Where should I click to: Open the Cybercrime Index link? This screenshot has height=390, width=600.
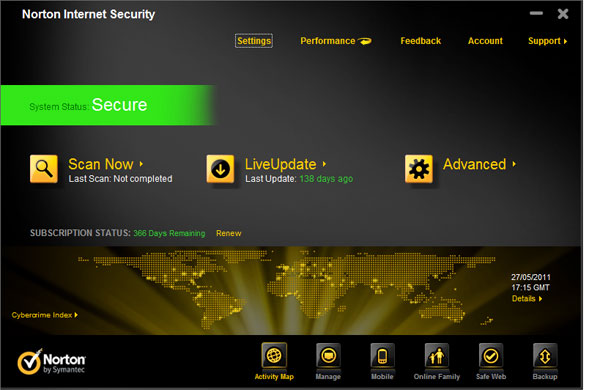(x=44, y=315)
